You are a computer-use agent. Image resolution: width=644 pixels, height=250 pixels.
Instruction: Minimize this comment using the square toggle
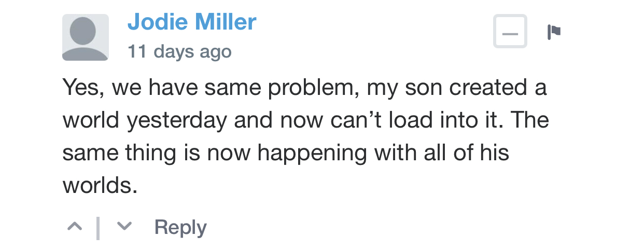coord(510,32)
